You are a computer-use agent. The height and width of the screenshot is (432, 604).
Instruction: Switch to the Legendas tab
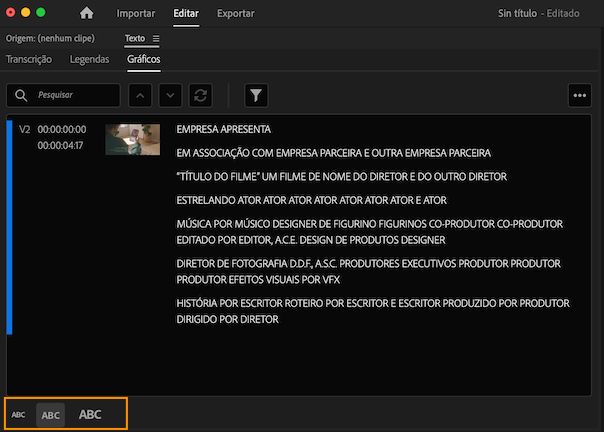coord(89,59)
